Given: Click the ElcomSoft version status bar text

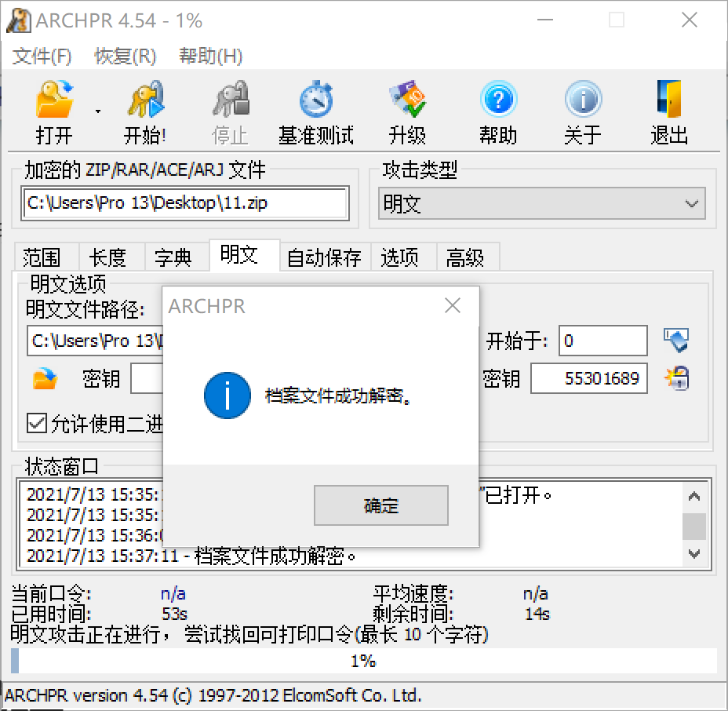Looking at the screenshot, I should tap(213, 695).
